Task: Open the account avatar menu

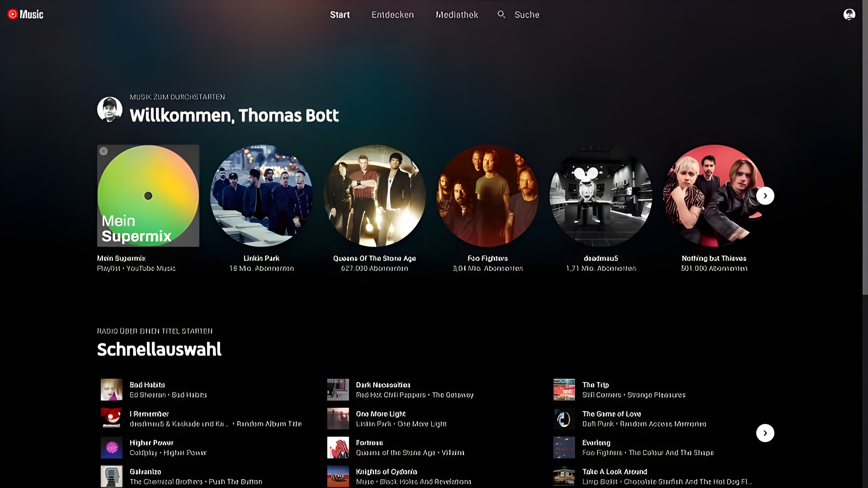Action: [x=849, y=14]
